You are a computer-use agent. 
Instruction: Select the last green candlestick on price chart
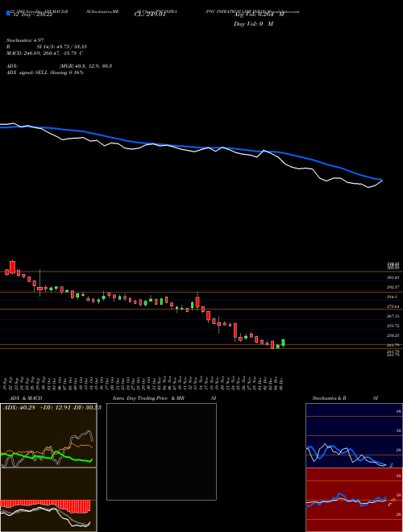click(x=283, y=343)
